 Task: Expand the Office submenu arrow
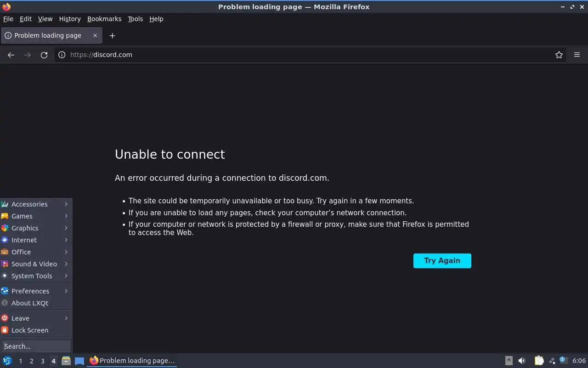click(66, 252)
